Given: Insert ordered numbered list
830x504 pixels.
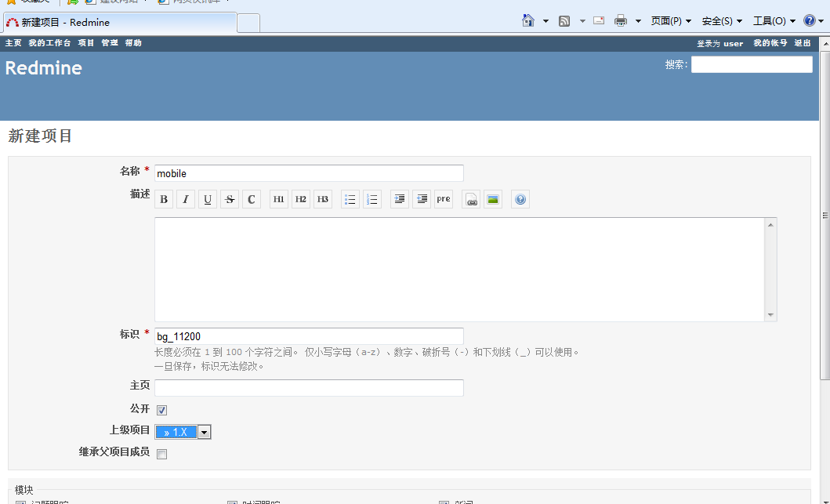Looking at the screenshot, I should (372, 199).
